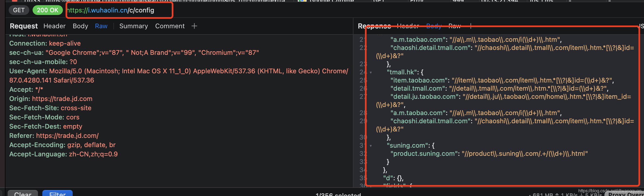
Task: Click the "product.suning.com" key on line 32
Action: (424, 154)
